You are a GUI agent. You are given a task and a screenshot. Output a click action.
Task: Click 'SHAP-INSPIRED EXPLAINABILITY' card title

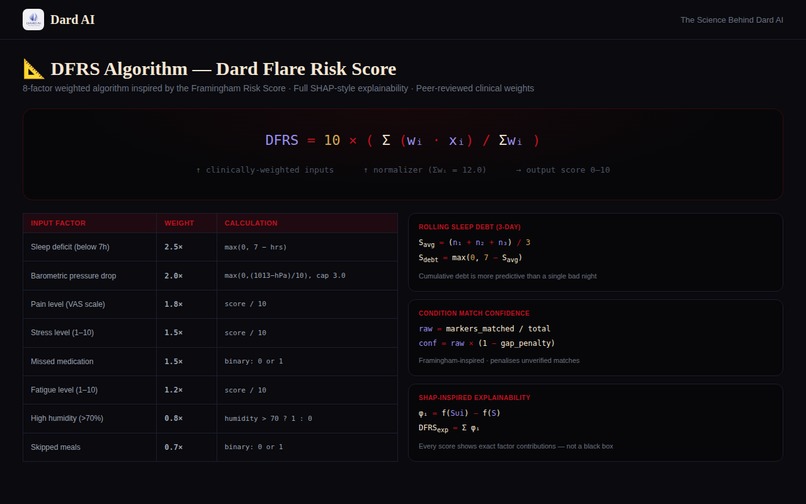coord(474,398)
